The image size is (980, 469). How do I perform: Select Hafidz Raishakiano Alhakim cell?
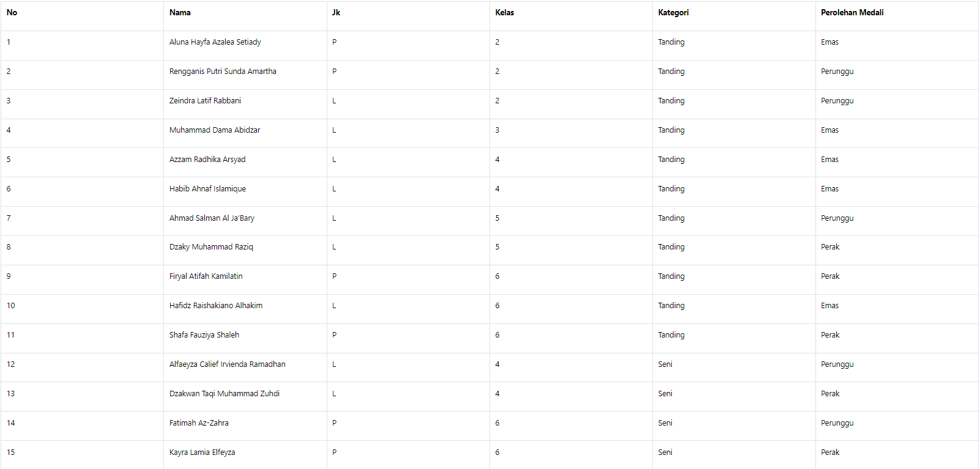pos(216,306)
